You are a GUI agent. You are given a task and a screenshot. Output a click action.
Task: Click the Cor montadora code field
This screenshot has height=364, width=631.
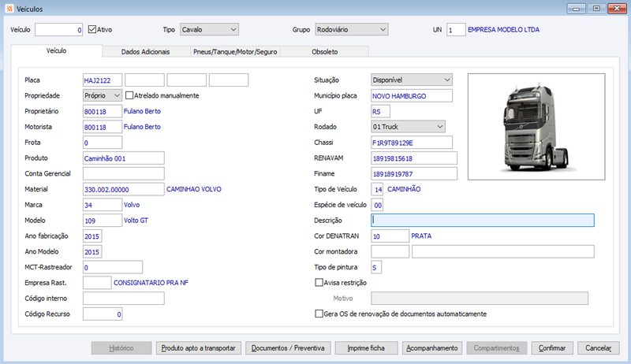pos(390,251)
